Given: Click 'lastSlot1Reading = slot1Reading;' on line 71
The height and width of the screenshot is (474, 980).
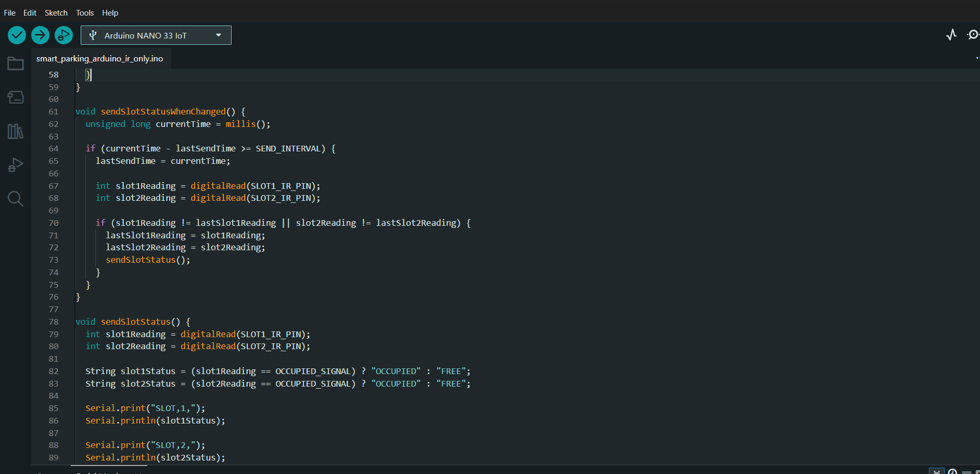Looking at the screenshot, I should pyautogui.click(x=186, y=236).
